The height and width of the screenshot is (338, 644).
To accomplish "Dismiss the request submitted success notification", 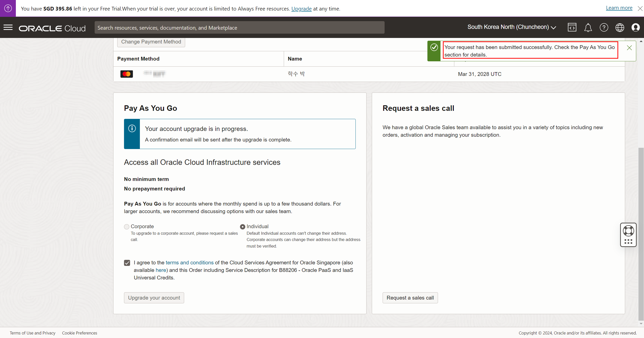I will click(x=629, y=48).
